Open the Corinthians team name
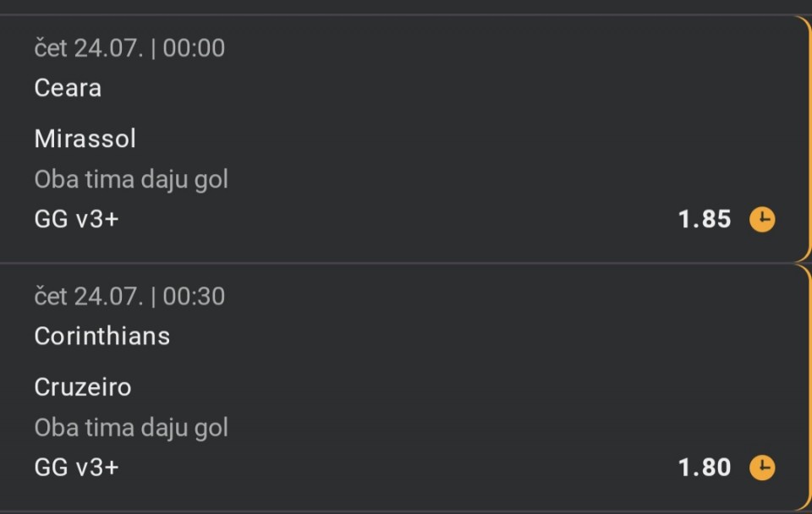This screenshot has width=812, height=514. click(x=102, y=336)
